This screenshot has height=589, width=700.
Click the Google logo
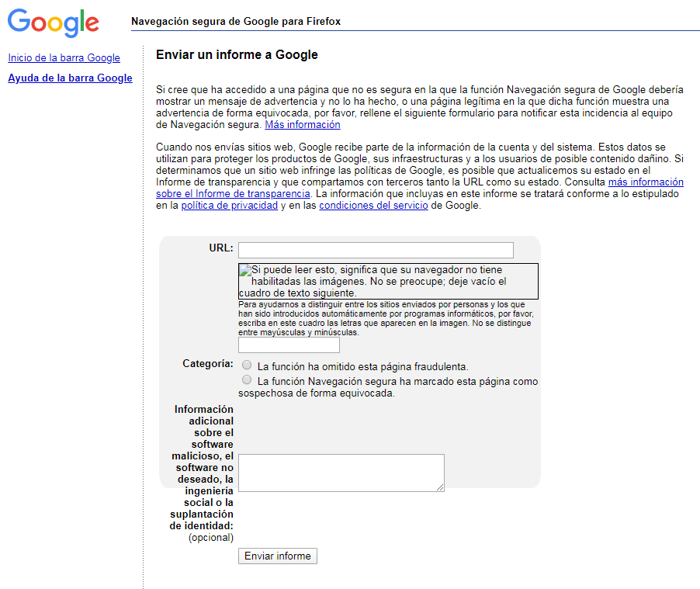click(53, 23)
